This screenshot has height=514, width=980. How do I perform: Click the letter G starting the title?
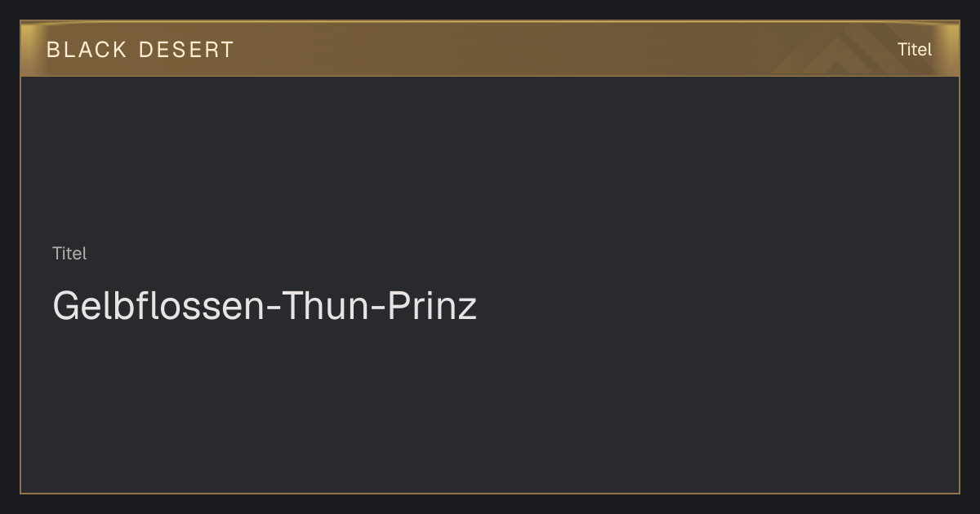pos(67,306)
